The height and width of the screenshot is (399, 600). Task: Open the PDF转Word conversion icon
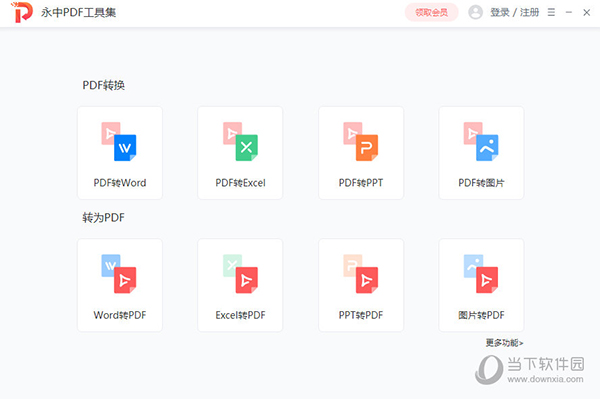(119, 142)
